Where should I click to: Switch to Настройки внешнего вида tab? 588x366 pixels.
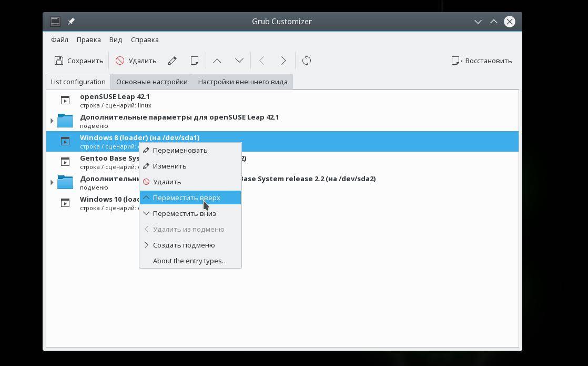(242, 82)
